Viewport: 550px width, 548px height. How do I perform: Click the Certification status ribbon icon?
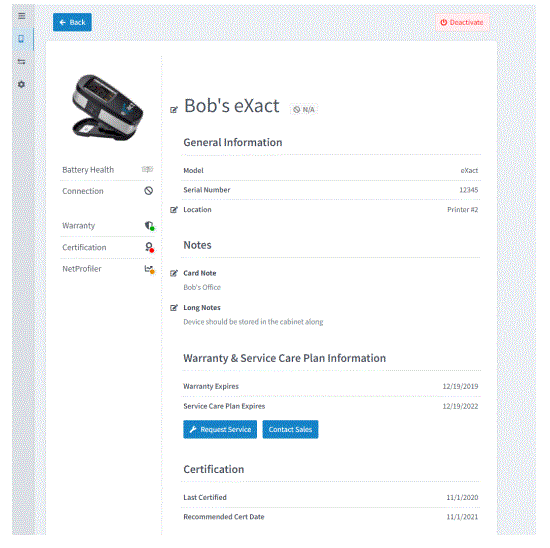tap(149, 247)
